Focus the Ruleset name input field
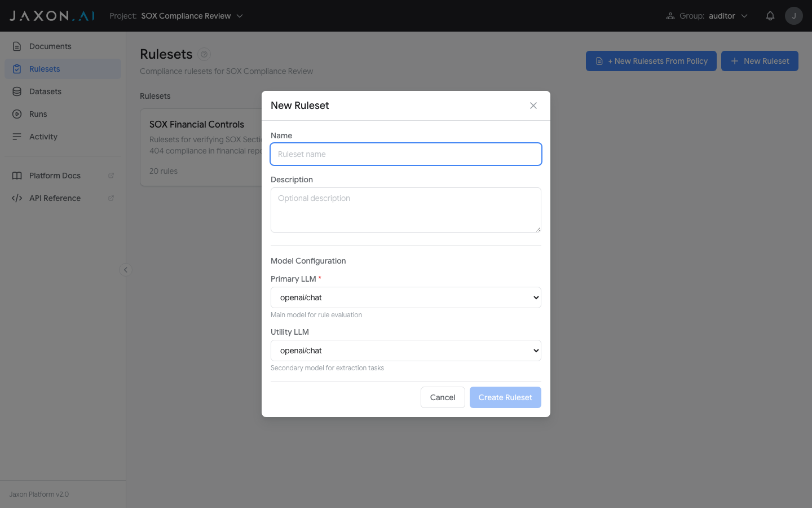The image size is (812, 508). [x=405, y=154]
